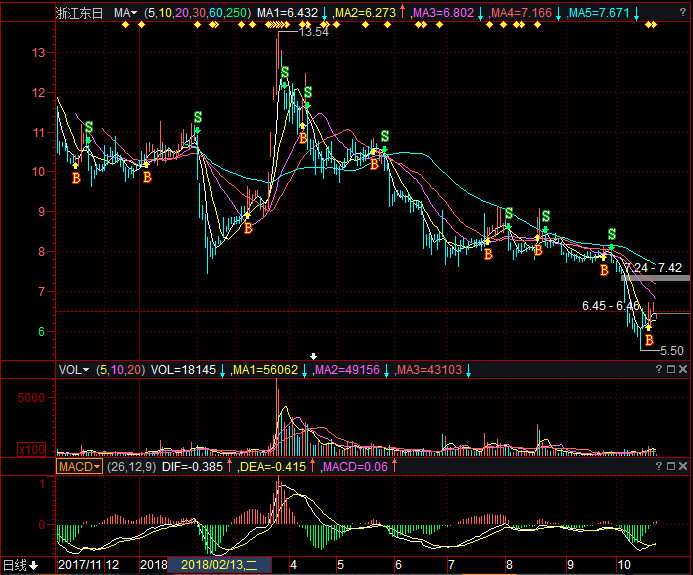Click the S sell signal before month 10
693x575 pixels.
click(612, 234)
